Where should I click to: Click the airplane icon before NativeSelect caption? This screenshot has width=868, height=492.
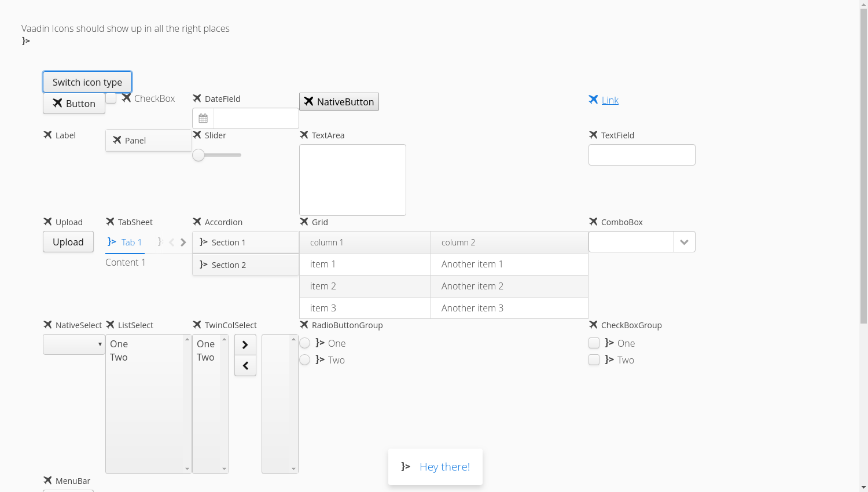tap(47, 325)
